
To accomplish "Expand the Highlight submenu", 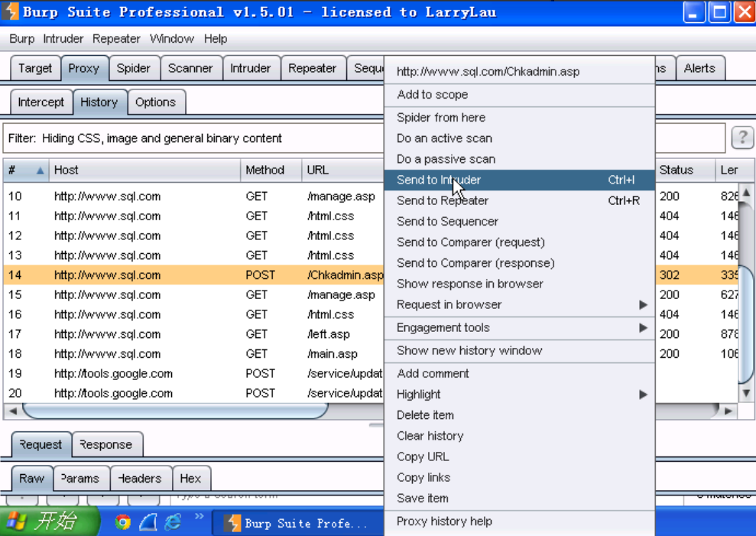I will point(519,394).
